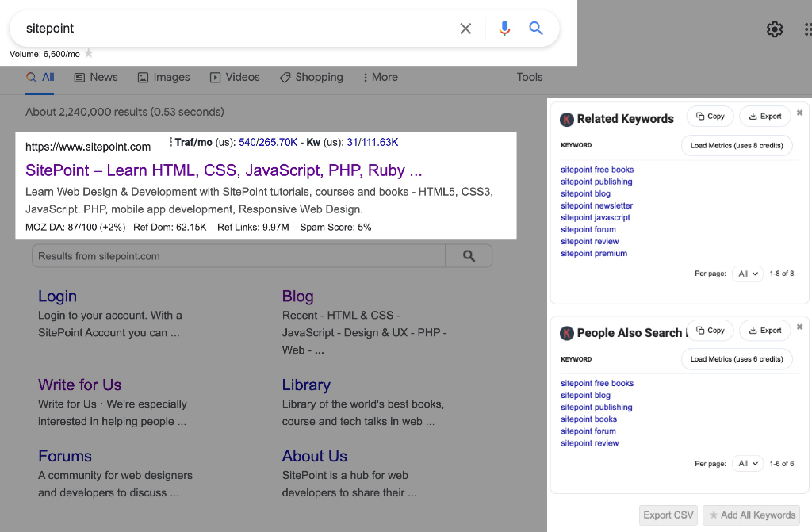Open Google settings gear icon
The width and height of the screenshot is (812, 532).
775,29
